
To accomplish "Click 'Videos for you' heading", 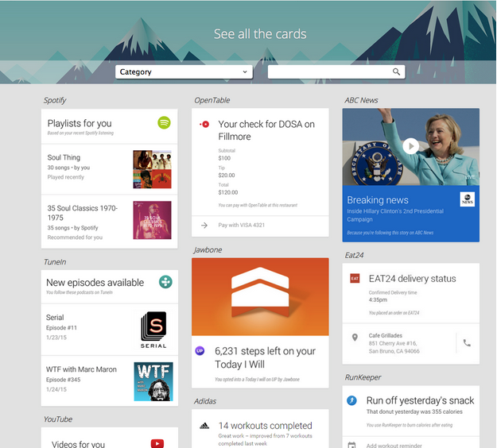I will (x=78, y=444).
